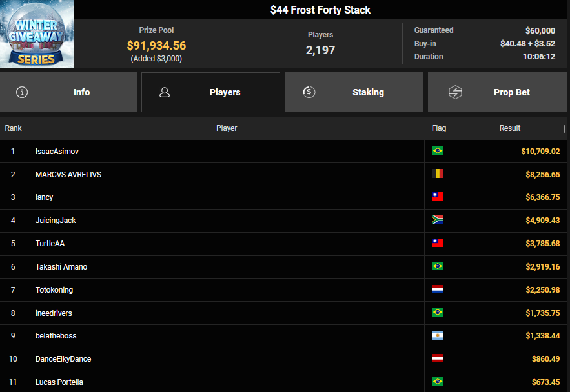The height and width of the screenshot is (392, 570).
Task: Click the Staking dollar icon
Action: click(309, 92)
